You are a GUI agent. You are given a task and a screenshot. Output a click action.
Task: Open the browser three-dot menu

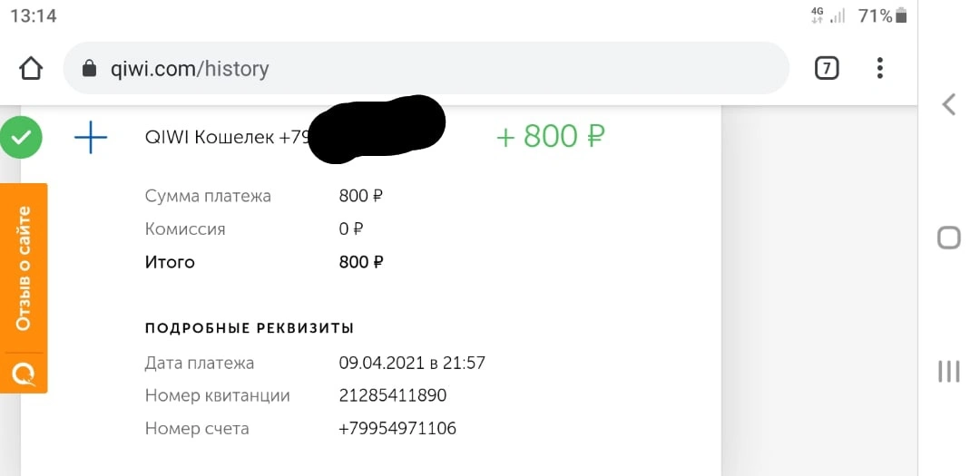(879, 68)
